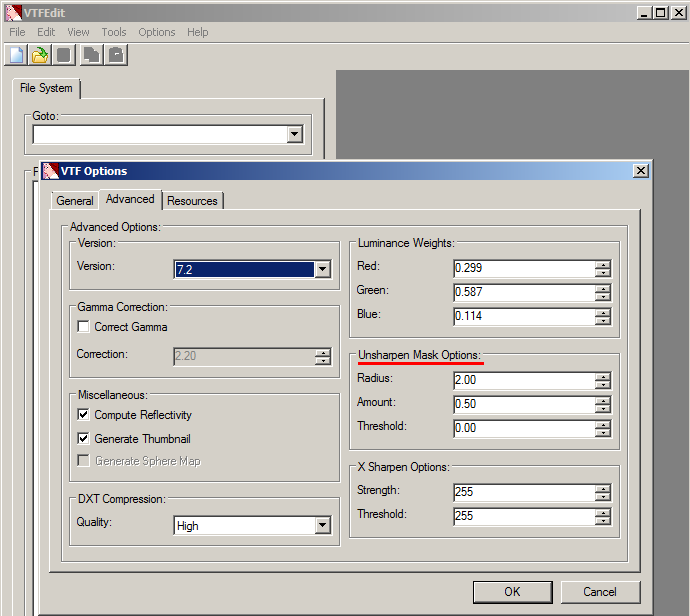This screenshot has width=690, height=616.
Task: Click the Unsharpen Mask Radius input field
Action: tap(522, 381)
